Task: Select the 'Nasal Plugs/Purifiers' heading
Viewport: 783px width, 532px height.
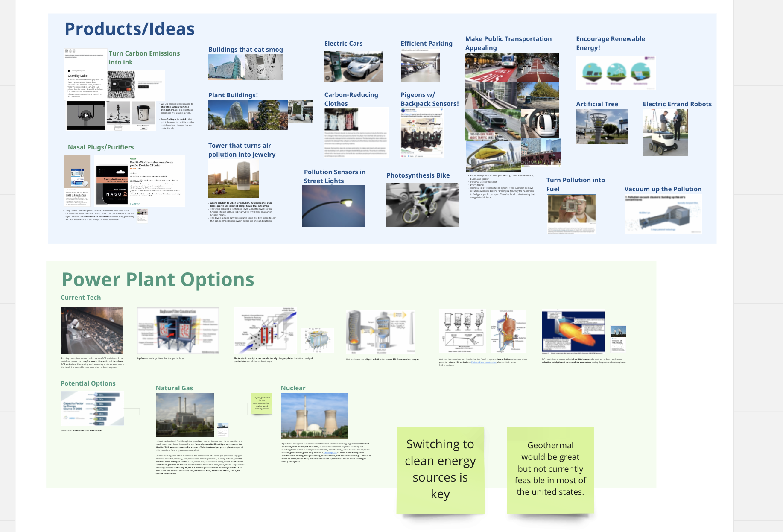Action: tap(101, 147)
